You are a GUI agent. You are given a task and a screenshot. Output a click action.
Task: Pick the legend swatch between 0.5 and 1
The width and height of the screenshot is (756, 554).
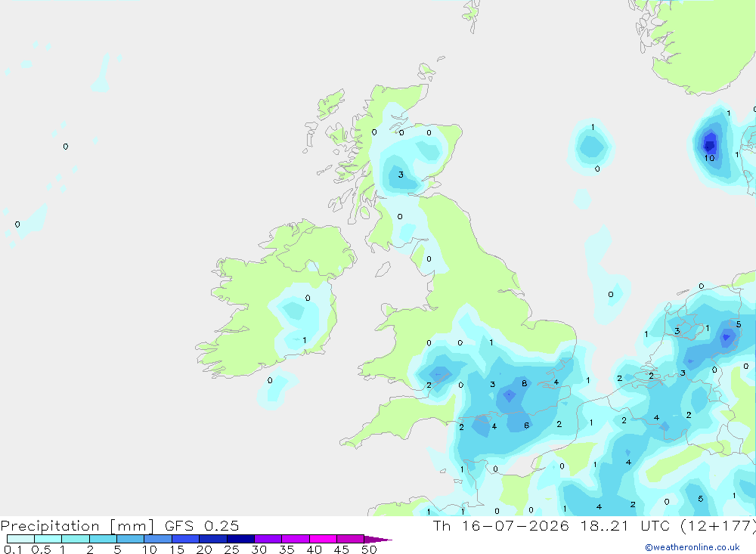pyautogui.click(x=48, y=539)
